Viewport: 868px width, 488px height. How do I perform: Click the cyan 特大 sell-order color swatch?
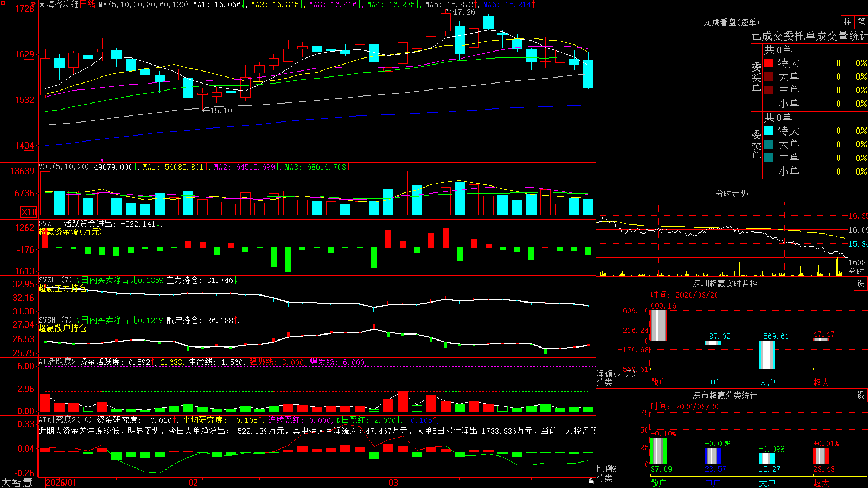(x=768, y=131)
